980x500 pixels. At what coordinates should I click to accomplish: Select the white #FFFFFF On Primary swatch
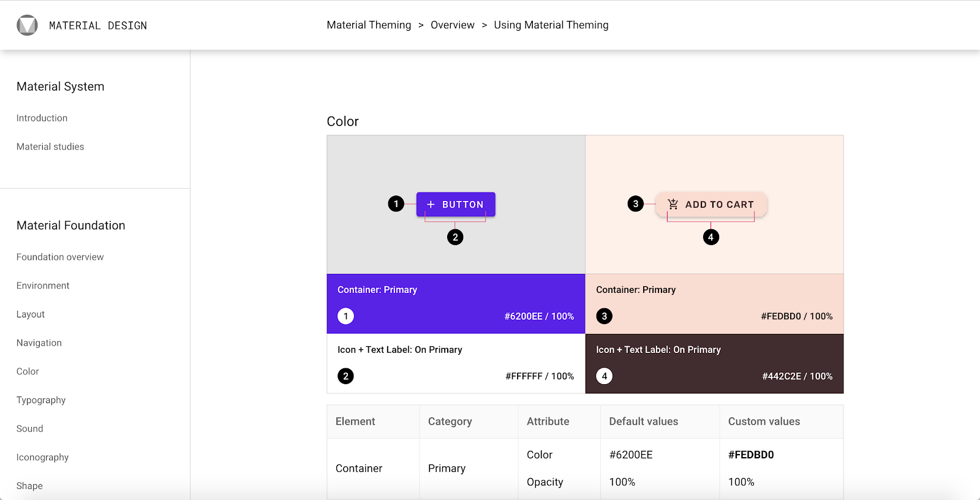click(x=456, y=363)
